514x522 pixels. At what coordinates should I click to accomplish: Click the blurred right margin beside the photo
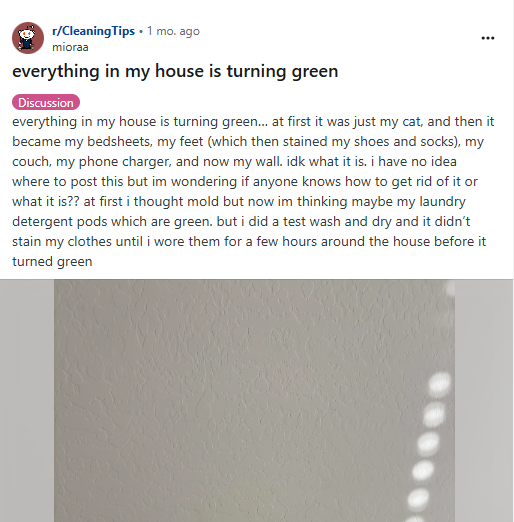[484, 401]
